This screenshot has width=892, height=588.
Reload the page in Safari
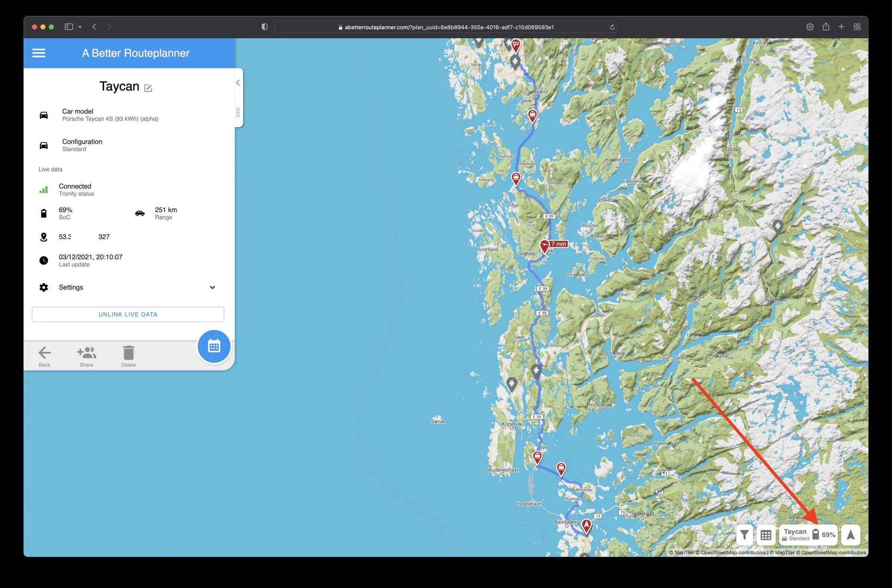click(612, 27)
